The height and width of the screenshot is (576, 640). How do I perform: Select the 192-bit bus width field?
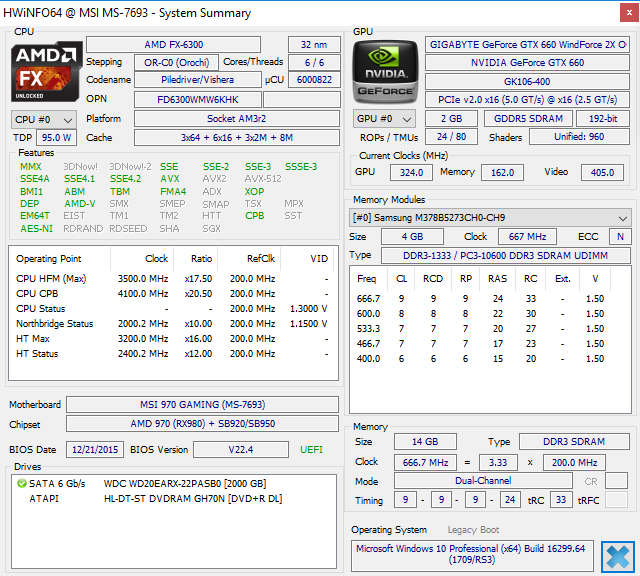[603, 119]
